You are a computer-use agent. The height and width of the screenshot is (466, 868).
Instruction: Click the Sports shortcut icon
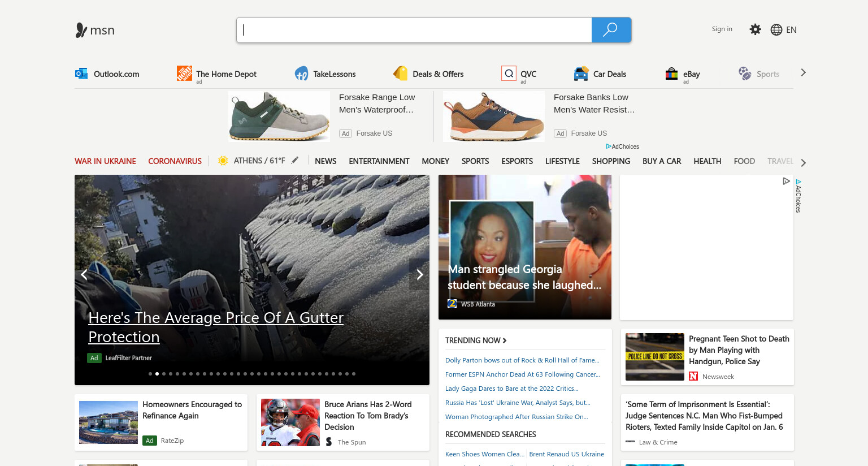[745, 74]
